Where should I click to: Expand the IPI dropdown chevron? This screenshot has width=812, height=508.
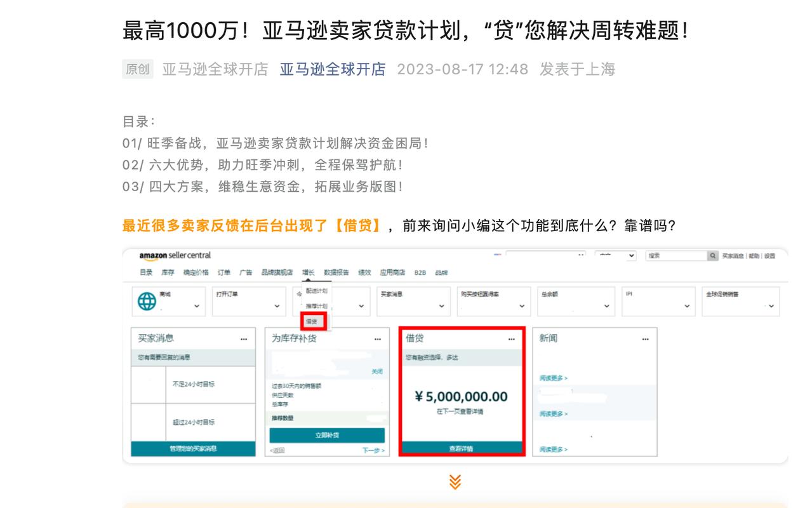(687, 306)
